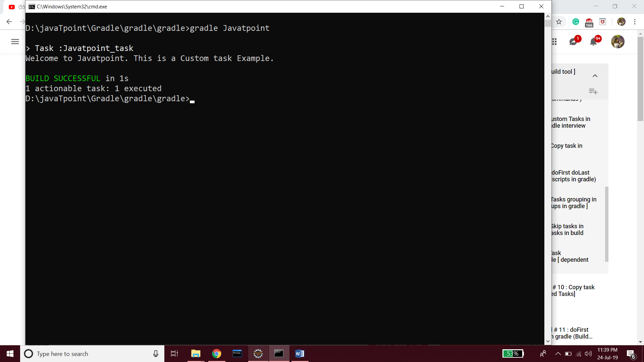Click the YouTube icon in taskbar

11,7
